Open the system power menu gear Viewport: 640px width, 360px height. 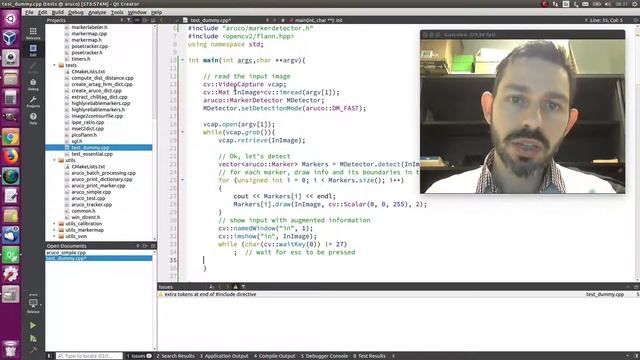pos(635,4)
